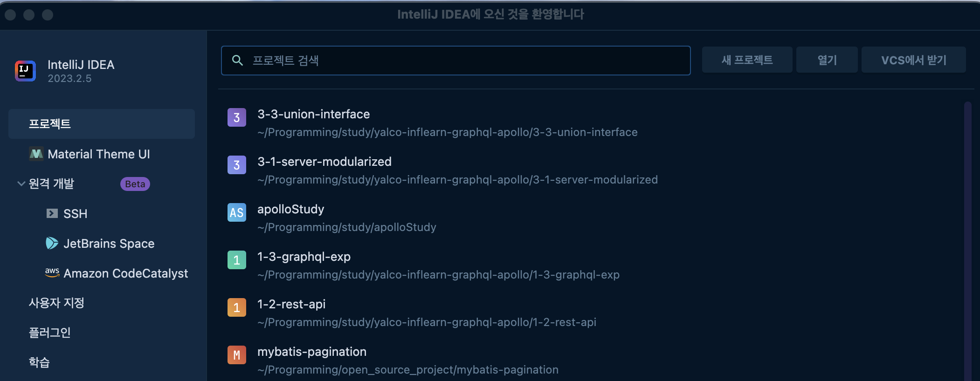Image resolution: width=980 pixels, height=381 pixels.
Task: Click the JetBrains Space icon
Action: [52, 243]
